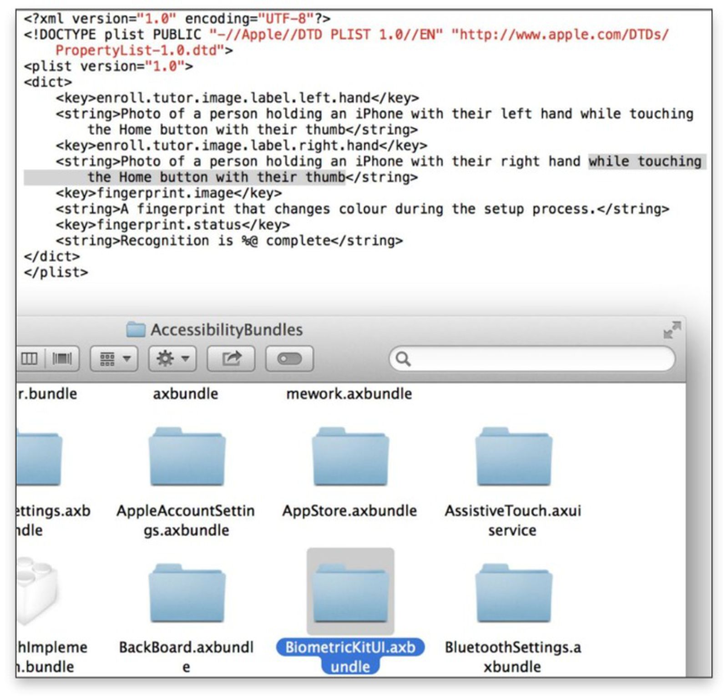Screen dimensions: 728x700
Task: Select the BackBoard.axbundle folder
Action: point(187,594)
